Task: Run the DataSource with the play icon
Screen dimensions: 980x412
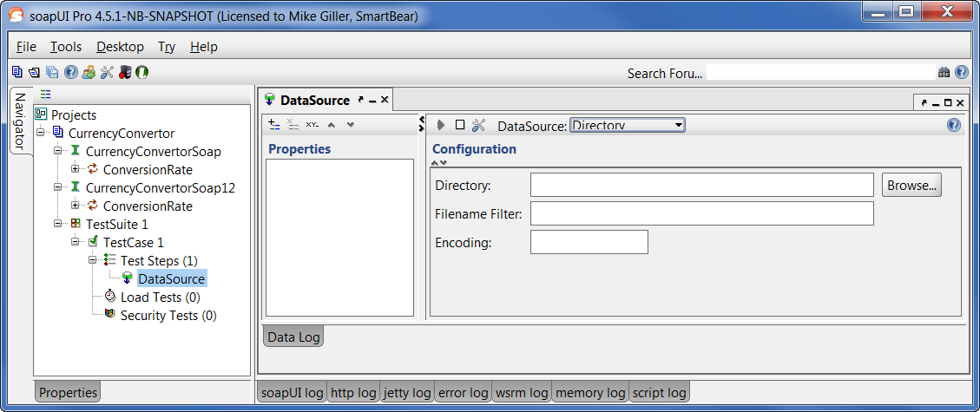Action: point(441,125)
